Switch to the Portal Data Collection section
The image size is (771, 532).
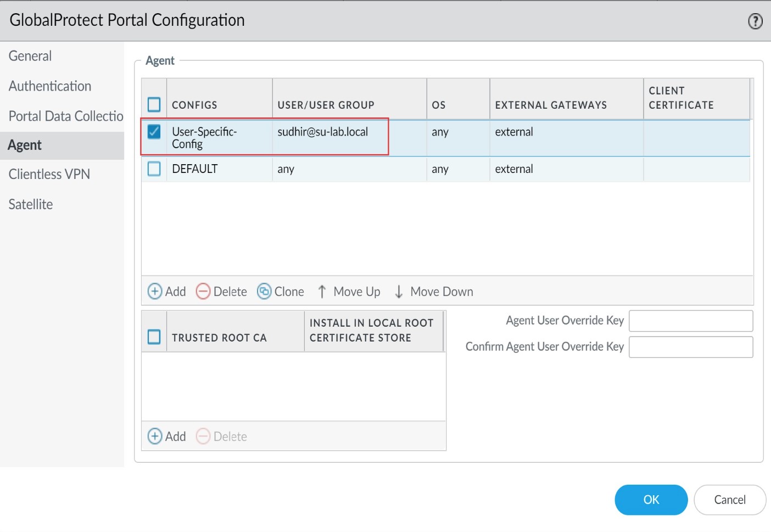(65, 116)
